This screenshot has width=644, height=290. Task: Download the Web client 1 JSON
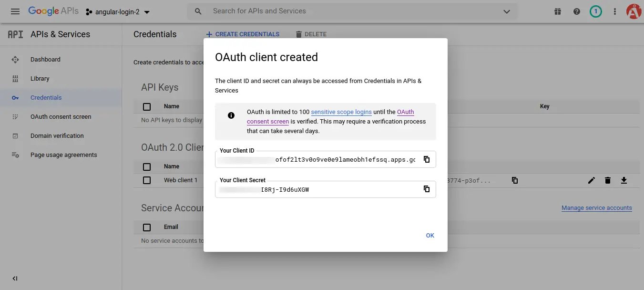[624, 180]
